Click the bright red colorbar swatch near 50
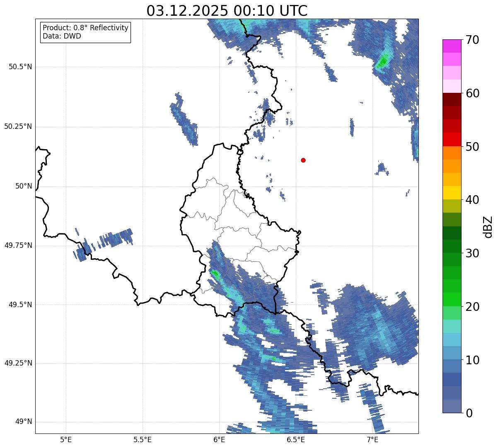Viewport: 498px width, 448px height. click(x=452, y=139)
